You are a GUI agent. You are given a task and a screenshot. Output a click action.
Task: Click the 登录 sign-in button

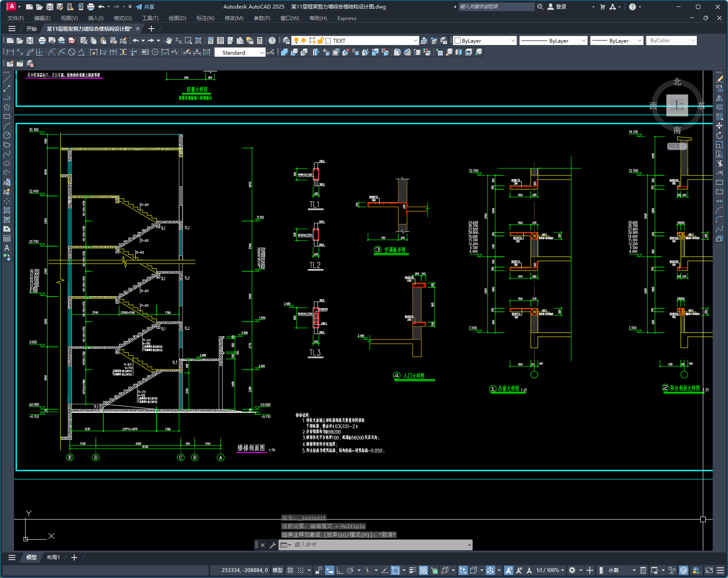pos(557,7)
